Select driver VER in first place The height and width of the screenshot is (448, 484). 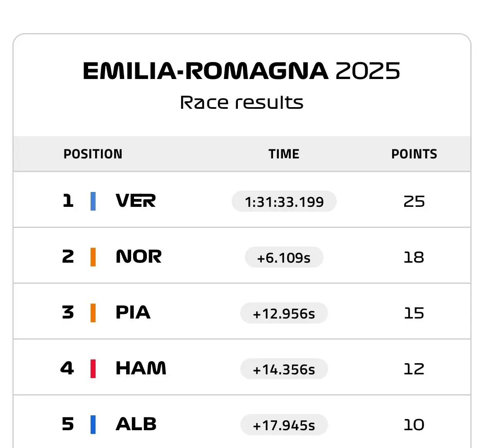(x=136, y=201)
